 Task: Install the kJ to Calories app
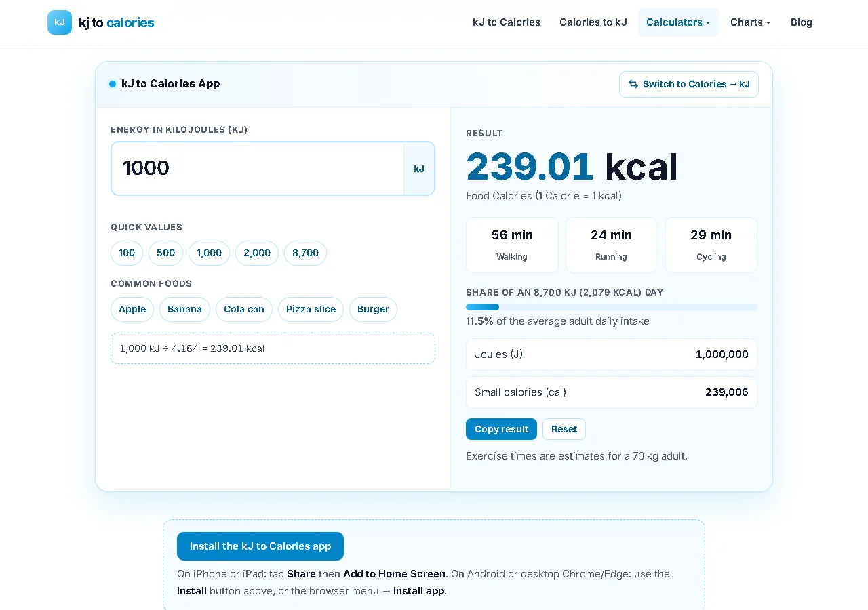coord(260,546)
